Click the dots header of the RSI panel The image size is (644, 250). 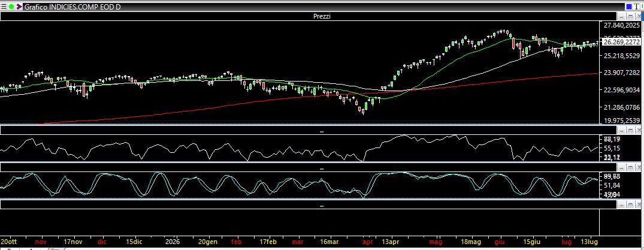point(309,131)
